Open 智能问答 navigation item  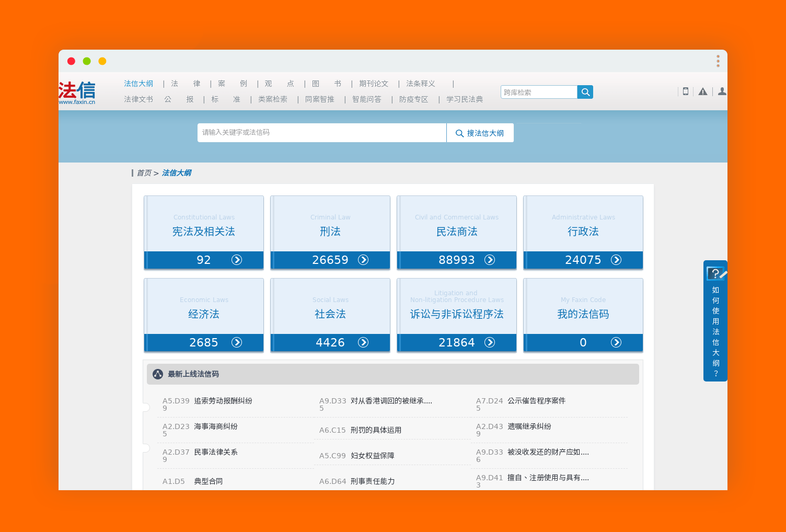[x=367, y=99]
